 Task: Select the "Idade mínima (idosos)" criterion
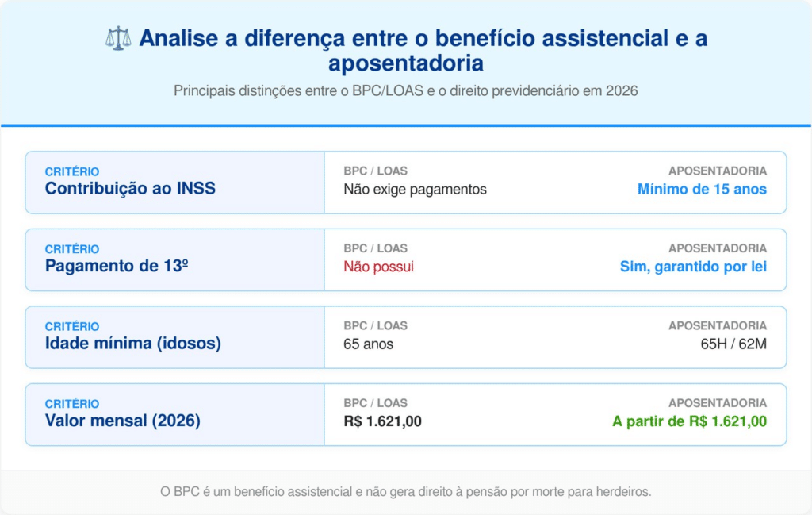point(132,344)
